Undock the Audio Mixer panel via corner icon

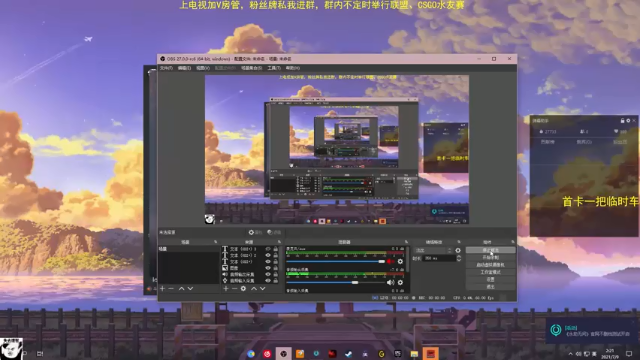(x=406, y=242)
